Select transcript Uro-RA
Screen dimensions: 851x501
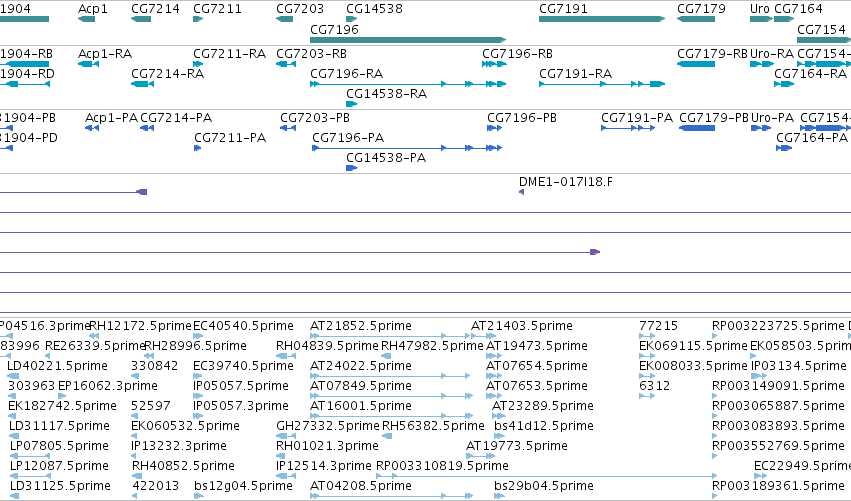coord(772,54)
